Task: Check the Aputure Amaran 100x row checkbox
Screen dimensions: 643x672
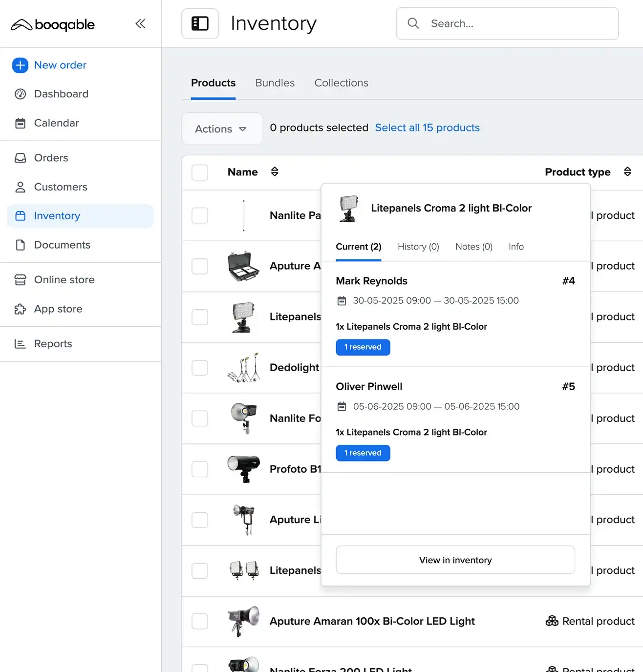Action: [200, 621]
